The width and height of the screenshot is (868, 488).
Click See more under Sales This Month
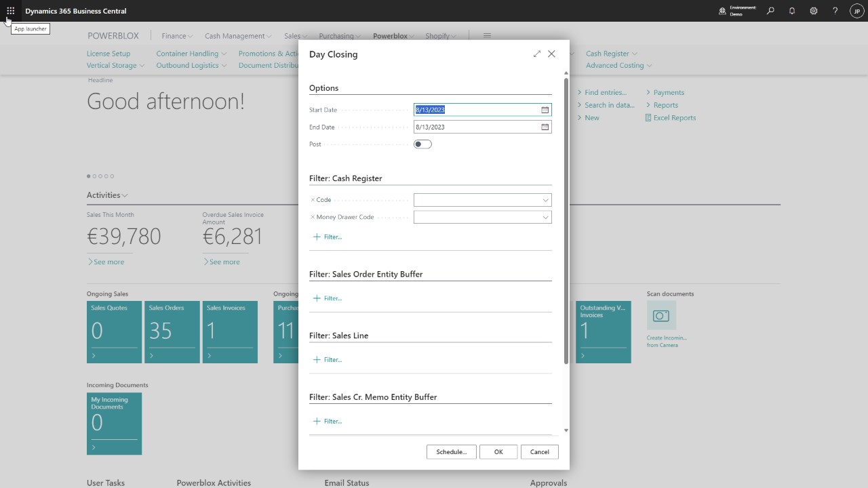(x=106, y=262)
